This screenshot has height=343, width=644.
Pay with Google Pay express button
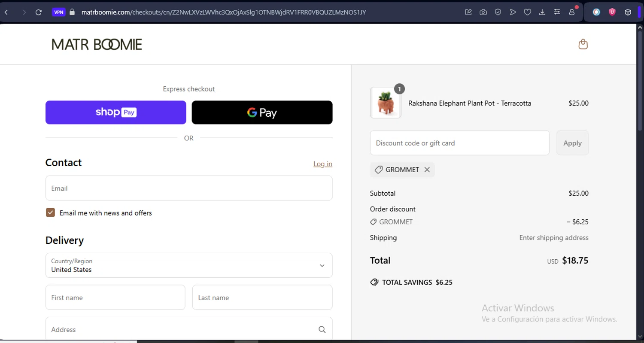tap(262, 112)
